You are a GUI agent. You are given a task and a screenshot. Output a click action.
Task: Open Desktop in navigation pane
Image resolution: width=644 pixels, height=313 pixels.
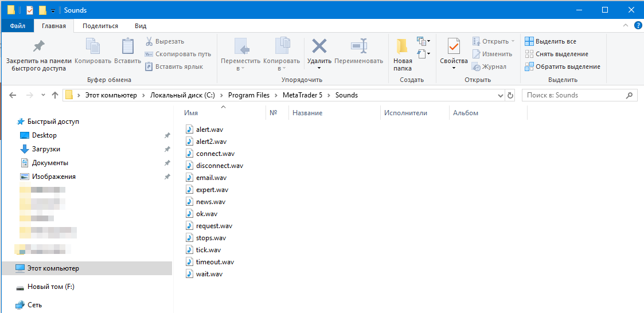click(44, 135)
